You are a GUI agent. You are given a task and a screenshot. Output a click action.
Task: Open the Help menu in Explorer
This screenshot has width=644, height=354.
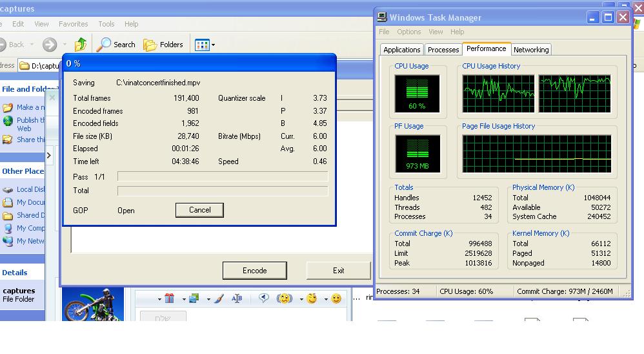pos(132,24)
